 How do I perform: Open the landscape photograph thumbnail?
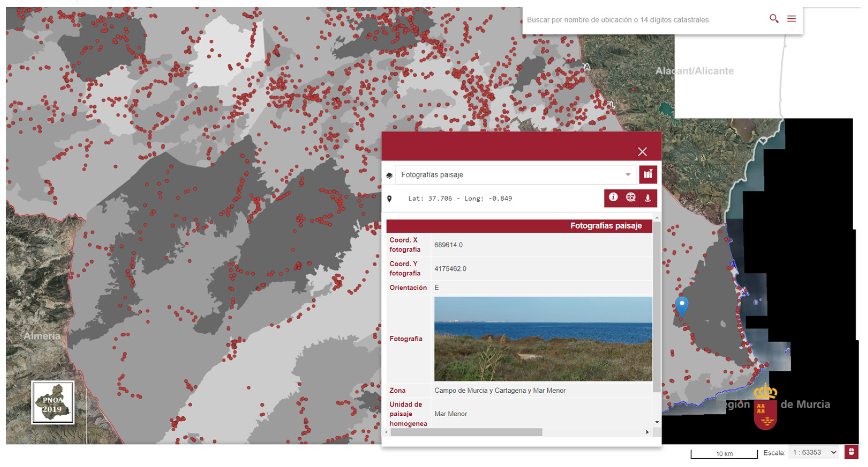pos(543,339)
